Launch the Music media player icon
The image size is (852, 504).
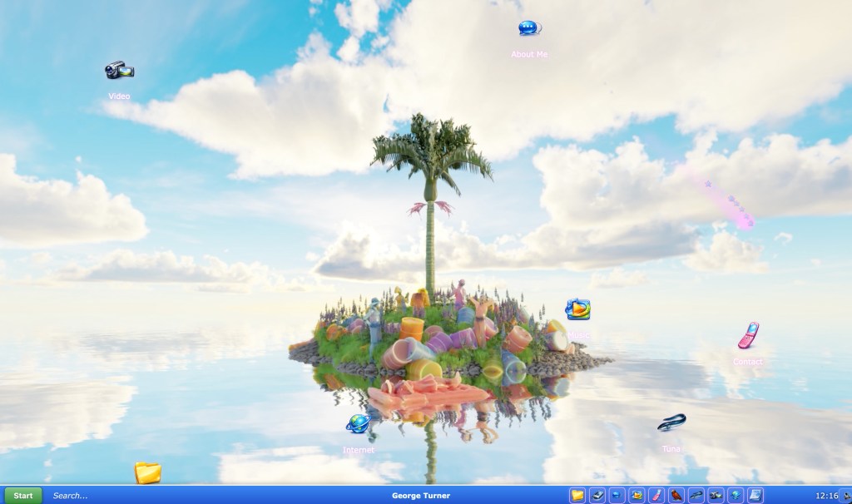pyautogui.click(x=577, y=310)
